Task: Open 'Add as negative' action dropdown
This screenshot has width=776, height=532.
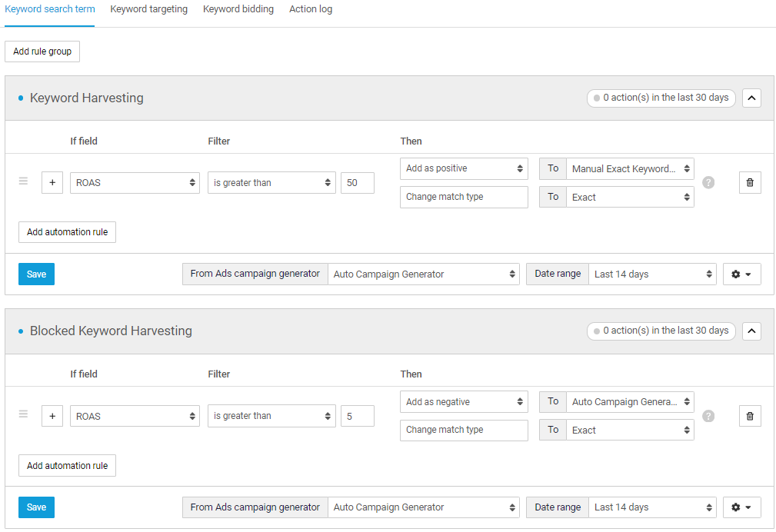Action: pyautogui.click(x=464, y=402)
